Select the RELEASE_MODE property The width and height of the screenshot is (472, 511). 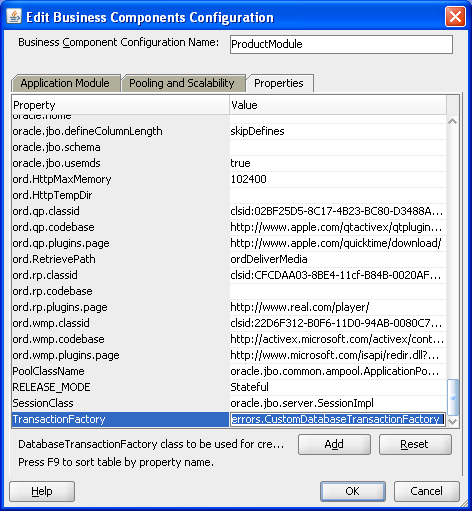tap(121, 387)
